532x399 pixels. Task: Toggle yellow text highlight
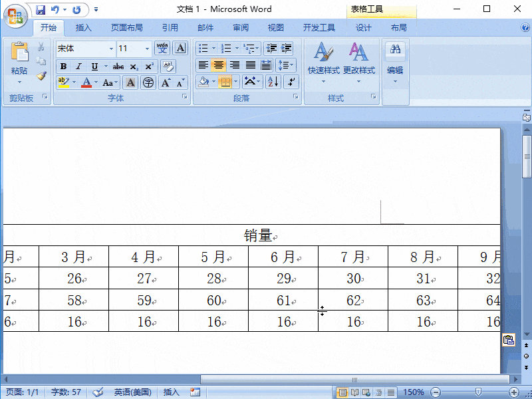click(x=64, y=81)
